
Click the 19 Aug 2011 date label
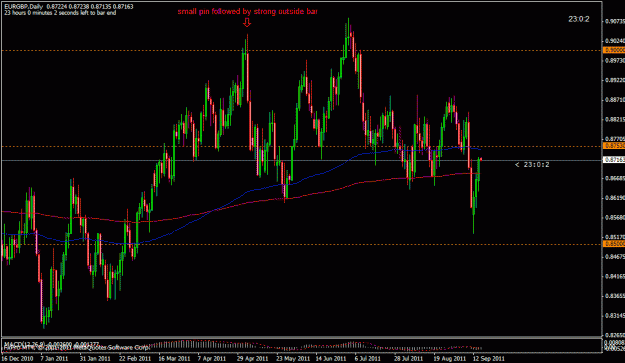tap(450, 358)
